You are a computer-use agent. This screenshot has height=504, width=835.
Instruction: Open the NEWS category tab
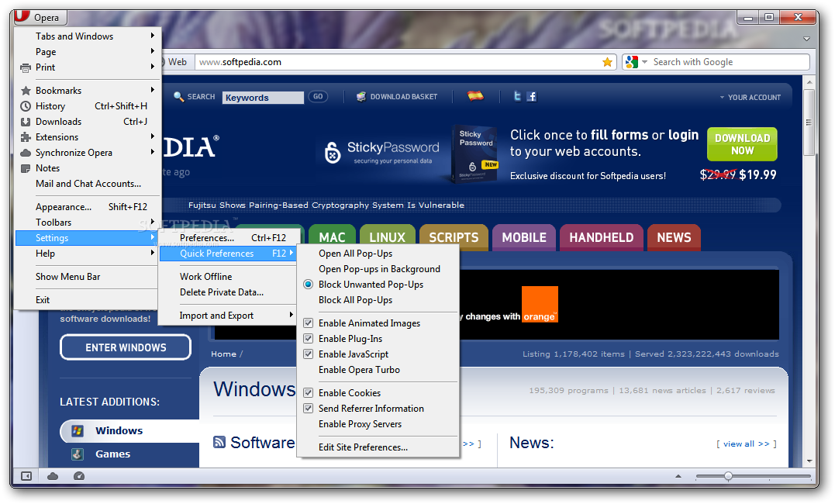(674, 237)
